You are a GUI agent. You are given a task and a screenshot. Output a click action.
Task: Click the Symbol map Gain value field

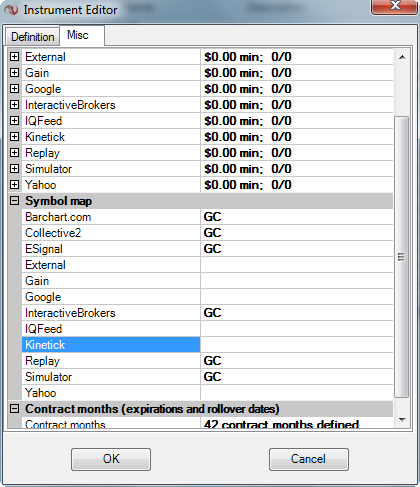(x=297, y=281)
